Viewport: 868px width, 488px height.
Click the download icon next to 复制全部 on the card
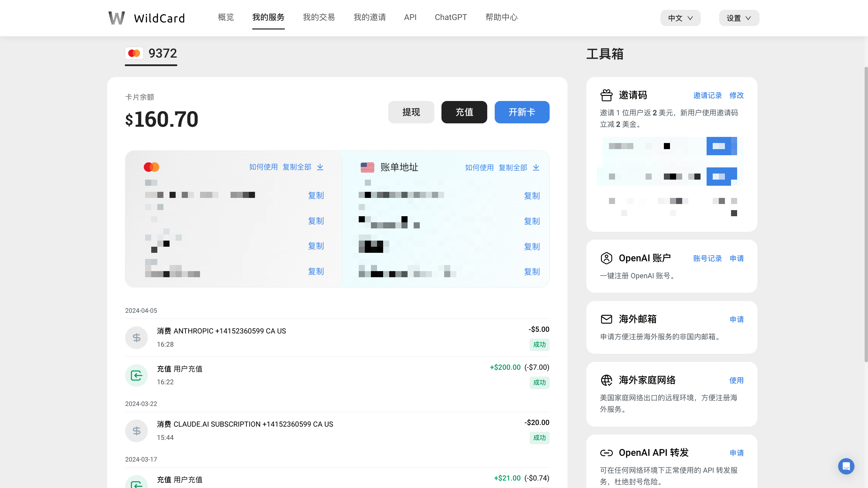coord(320,167)
